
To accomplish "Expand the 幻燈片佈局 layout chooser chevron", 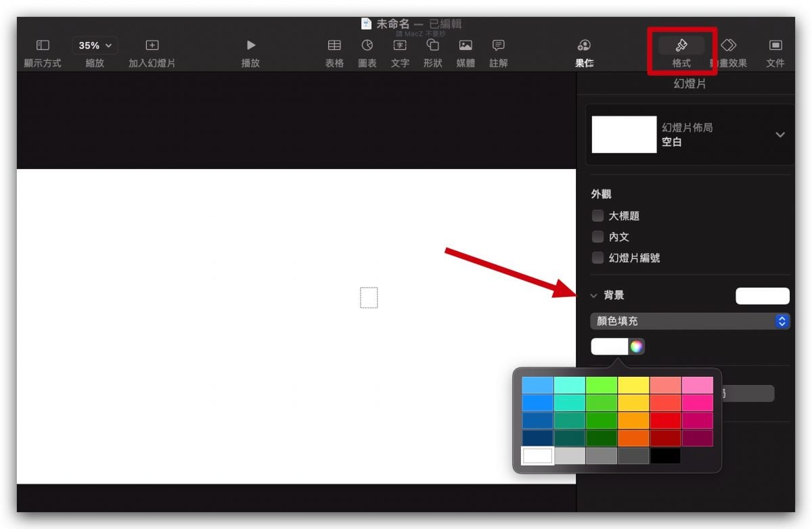I will 780,135.
